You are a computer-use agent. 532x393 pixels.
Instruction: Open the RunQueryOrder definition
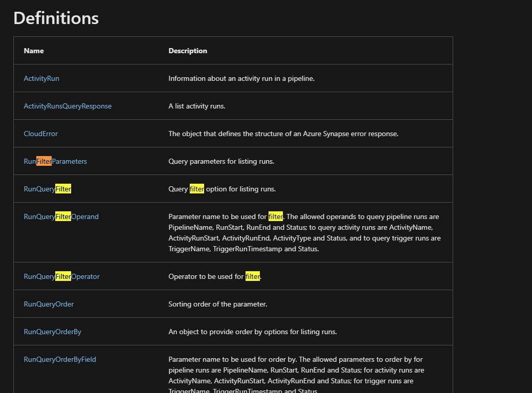coord(49,303)
